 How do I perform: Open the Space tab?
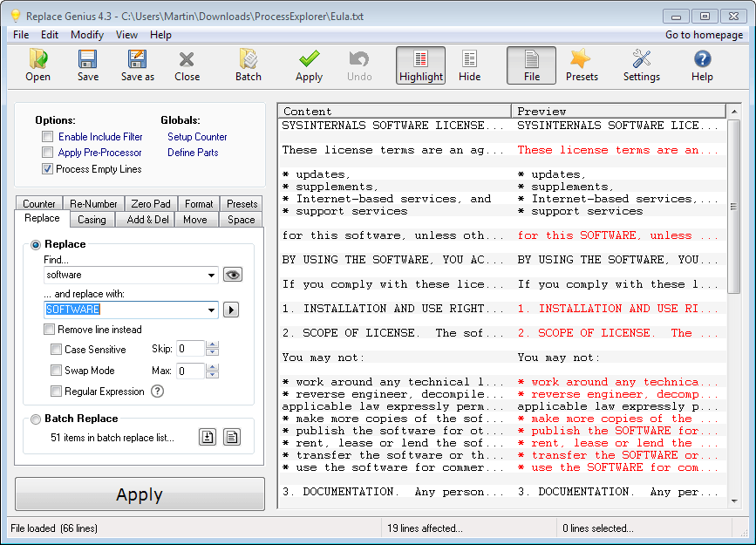(x=241, y=220)
